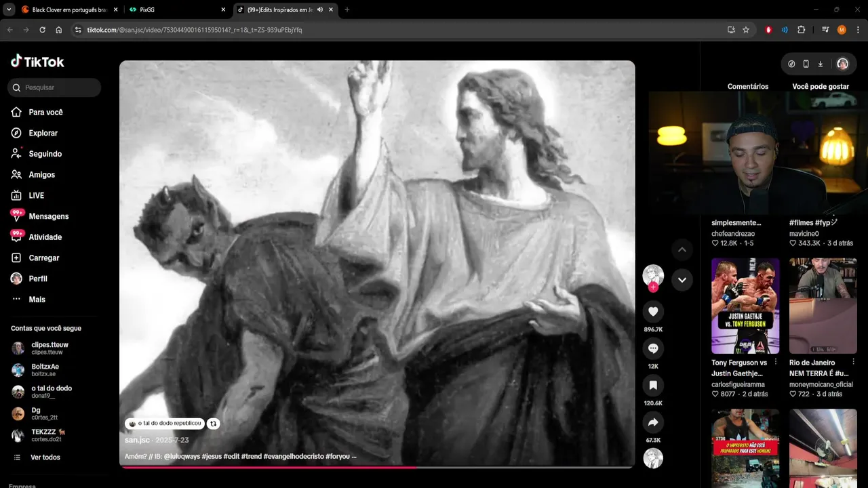The width and height of the screenshot is (868, 488).
Task: Click the chefeandrezao author name
Action: coord(733,234)
